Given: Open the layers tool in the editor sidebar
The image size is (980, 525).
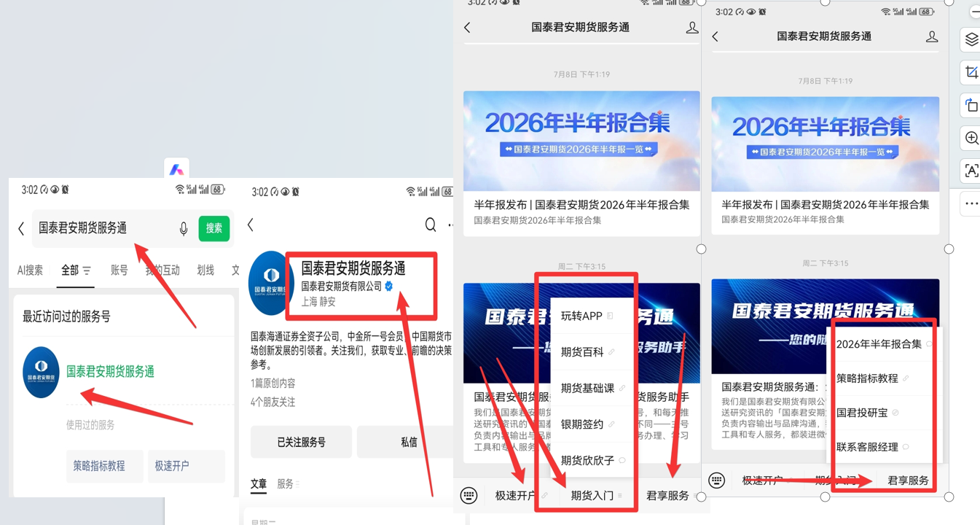Looking at the screenshot, I should click(971, 39).
